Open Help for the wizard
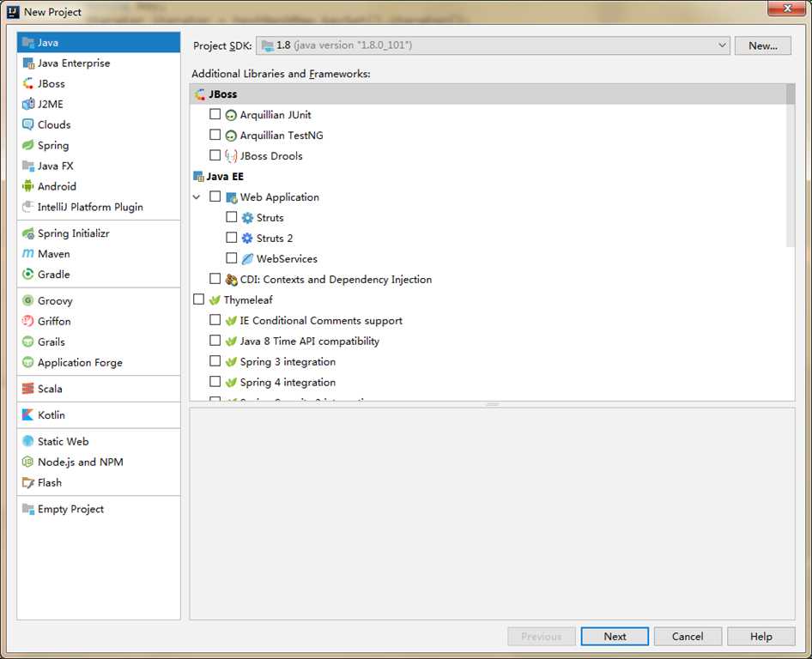 [x=760, y=637]
